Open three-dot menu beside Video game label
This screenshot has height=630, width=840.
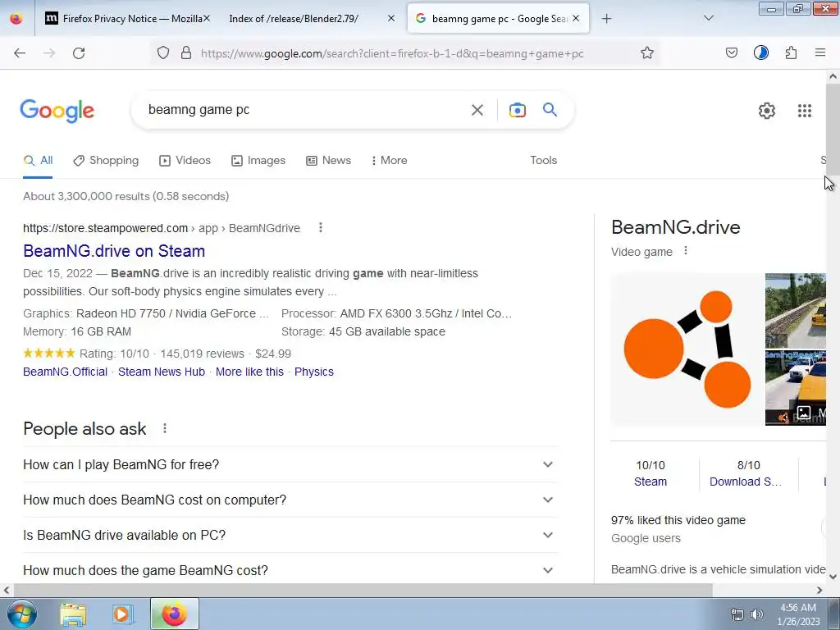click(686, 251)
